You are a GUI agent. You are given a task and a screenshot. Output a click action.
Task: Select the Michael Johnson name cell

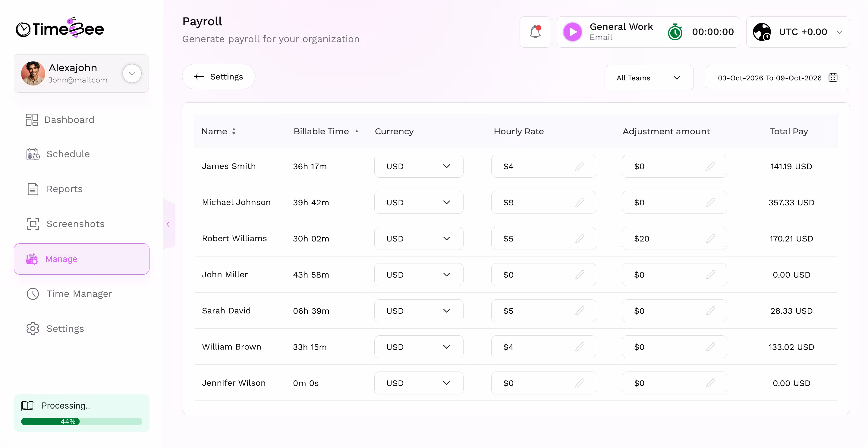click(236, 202)
